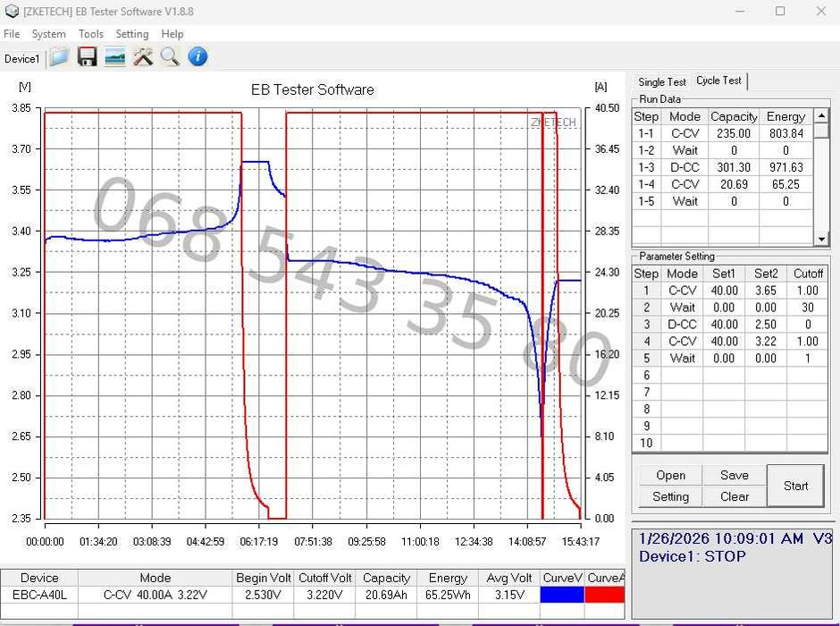Click the Cutoff column header in Parameter Setting
This screenshot has width=840, height=626.
point(807,274)
